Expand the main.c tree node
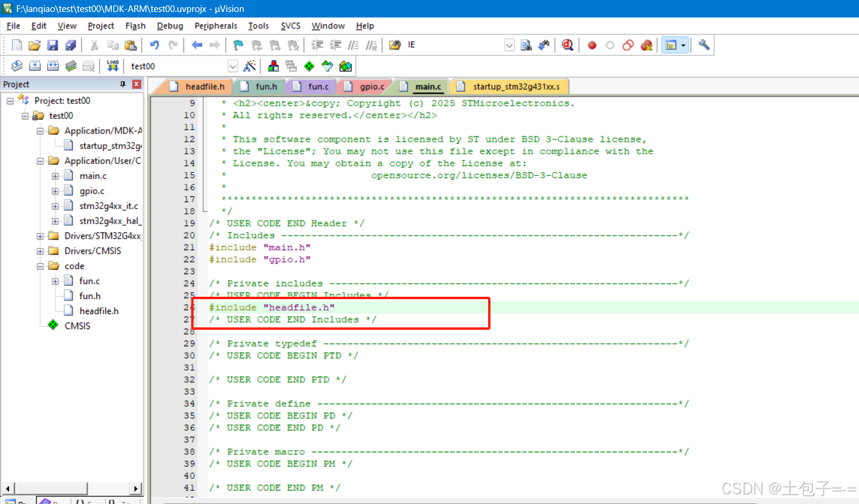859x504 pixels. click(x=55, y=176)
